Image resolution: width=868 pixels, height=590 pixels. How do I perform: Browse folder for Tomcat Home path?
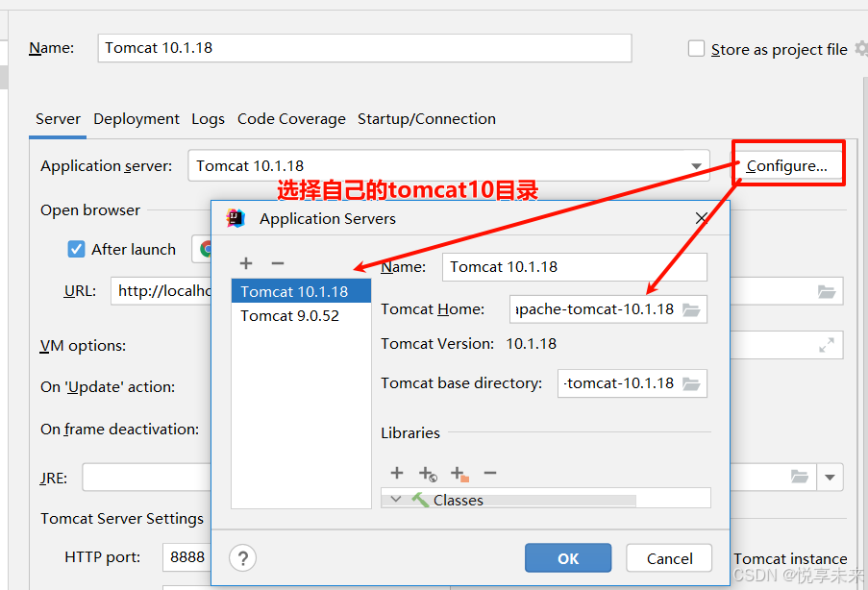tap(691, 309)
